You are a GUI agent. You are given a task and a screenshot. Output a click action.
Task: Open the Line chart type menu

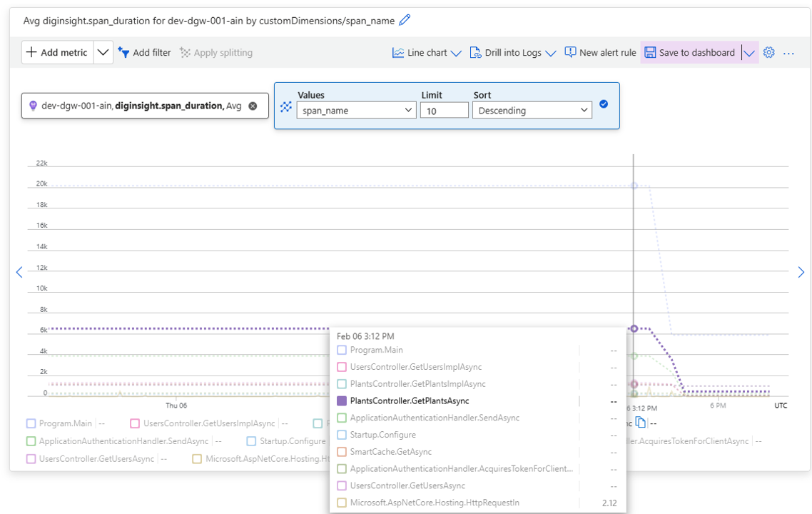click(x=427, y=53)
